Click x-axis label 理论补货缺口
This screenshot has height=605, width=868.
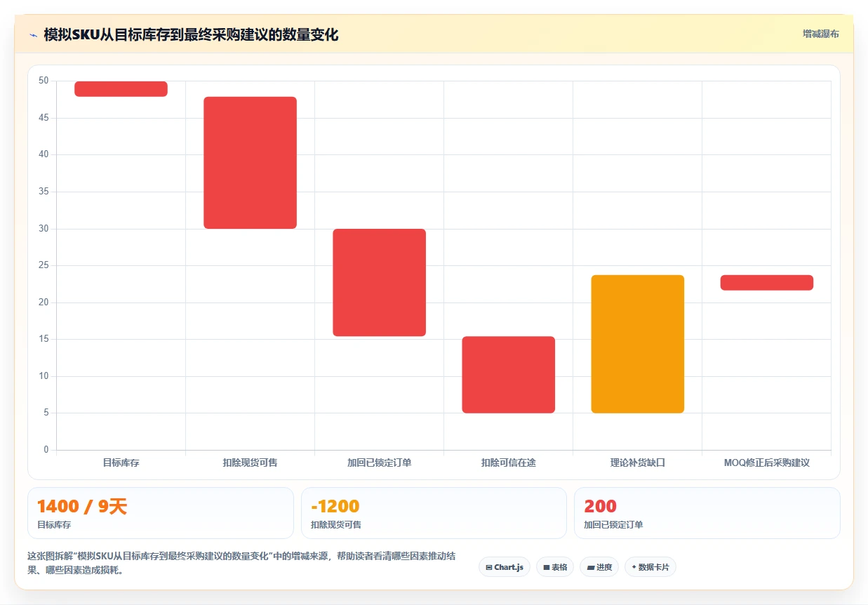637,463
